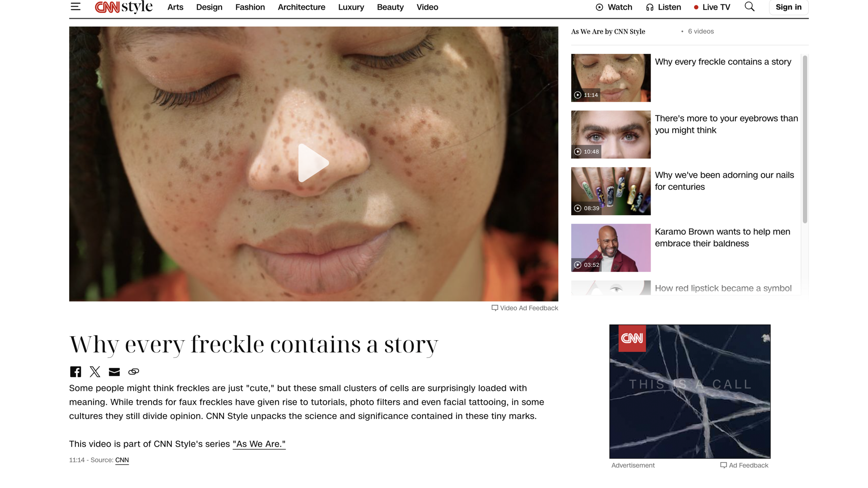
Task: Click the CNN source link
Action: (x=122, y=460)
